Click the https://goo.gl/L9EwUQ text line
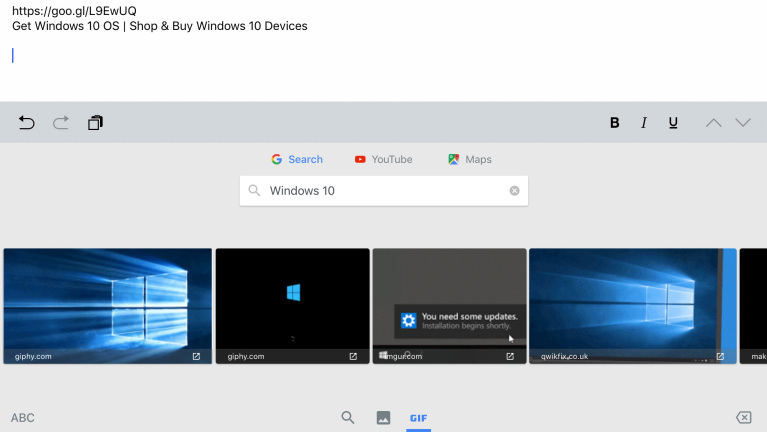Image resolution: width=767 pixels, height=432 pixels. 74,11
